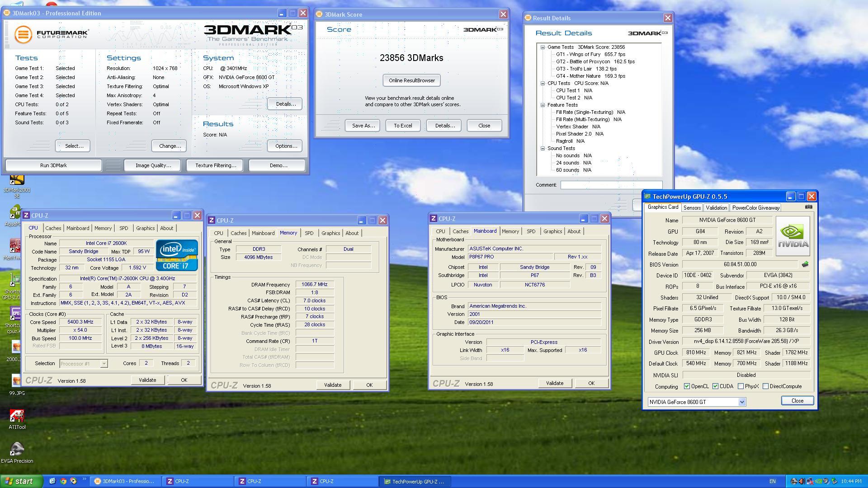Enable the DirectCompute checkbox in GPU-Z
868x488 pixels.
[x=765, y=386]
